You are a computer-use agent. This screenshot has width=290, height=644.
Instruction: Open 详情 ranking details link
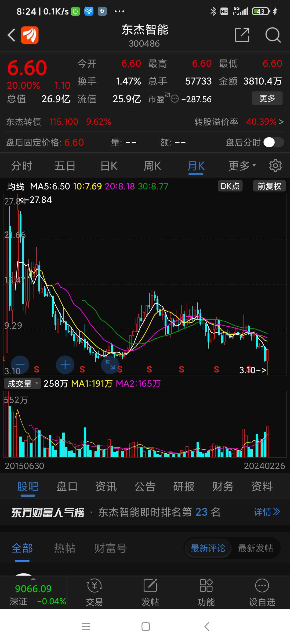point(267,512)
